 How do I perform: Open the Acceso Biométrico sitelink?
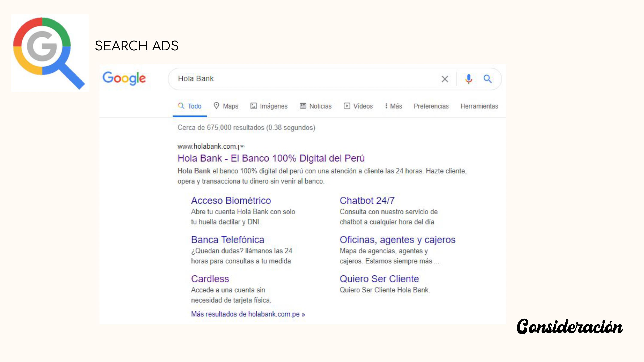tap(231, 201)
